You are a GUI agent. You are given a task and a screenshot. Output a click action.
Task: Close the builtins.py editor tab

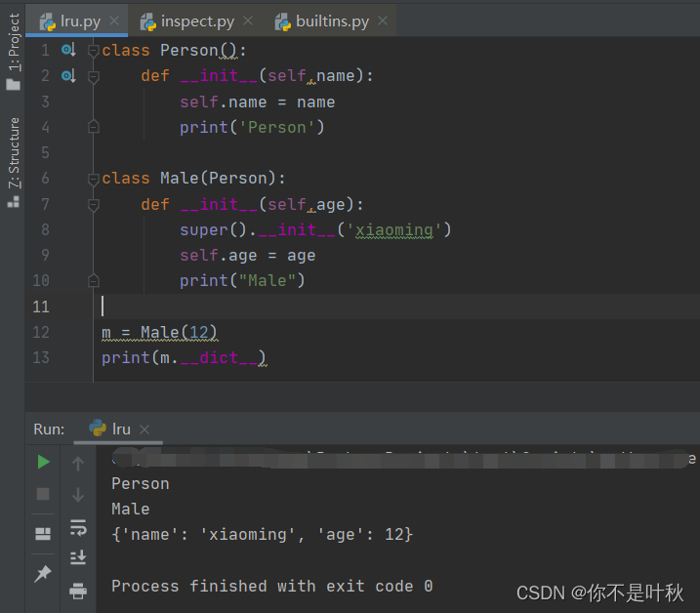pyautogui.click(x=383, y=20)
